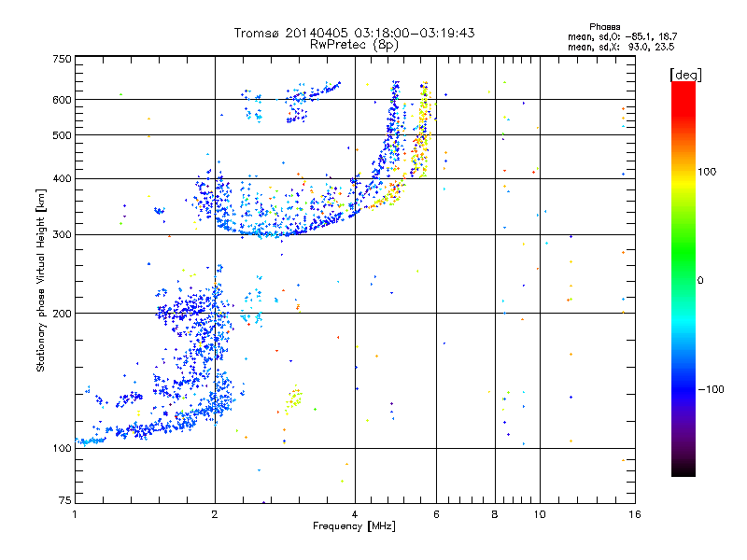Image resolution: width=747 pixels, height=560 pixels.
Task: Click the colorbar '0' tick label
Action: 700,280
